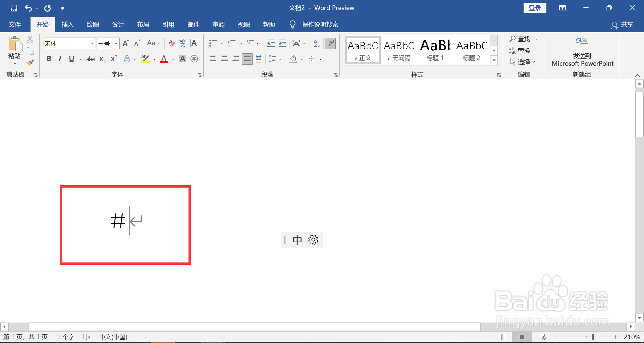Center the paragraph text
The height and width of the screenshot is (343, 644).
point(224,59)
